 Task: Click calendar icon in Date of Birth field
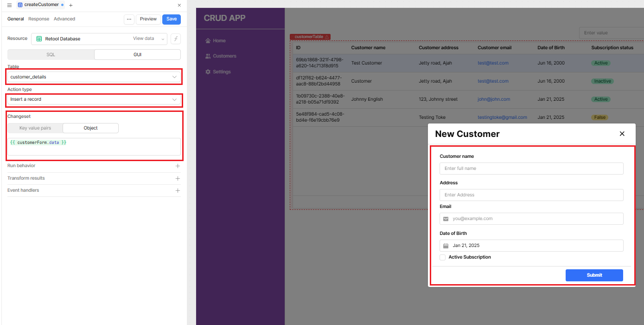click(x=446, y=246)
